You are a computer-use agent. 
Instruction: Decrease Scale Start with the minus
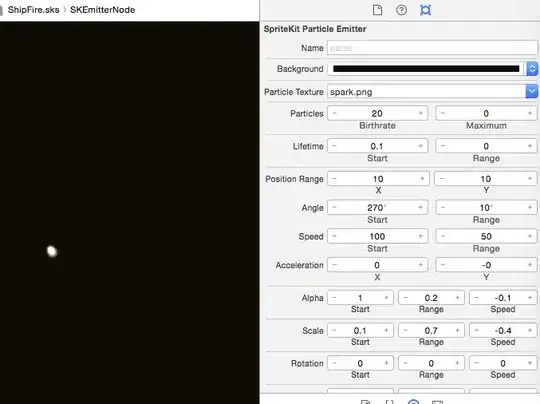pyautogui.click(x=334, y=331)
